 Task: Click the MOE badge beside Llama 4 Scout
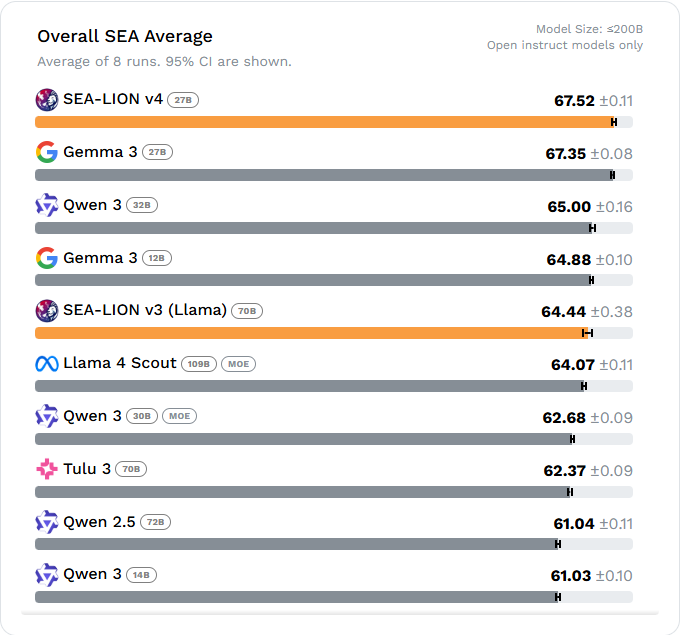click(x=238, y=364)
